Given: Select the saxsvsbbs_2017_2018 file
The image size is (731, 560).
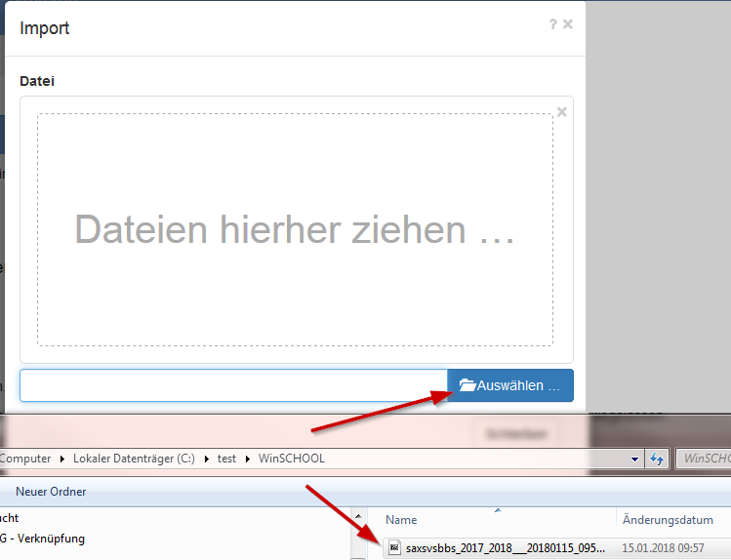Looking at the screenshot, I should 506,548.
